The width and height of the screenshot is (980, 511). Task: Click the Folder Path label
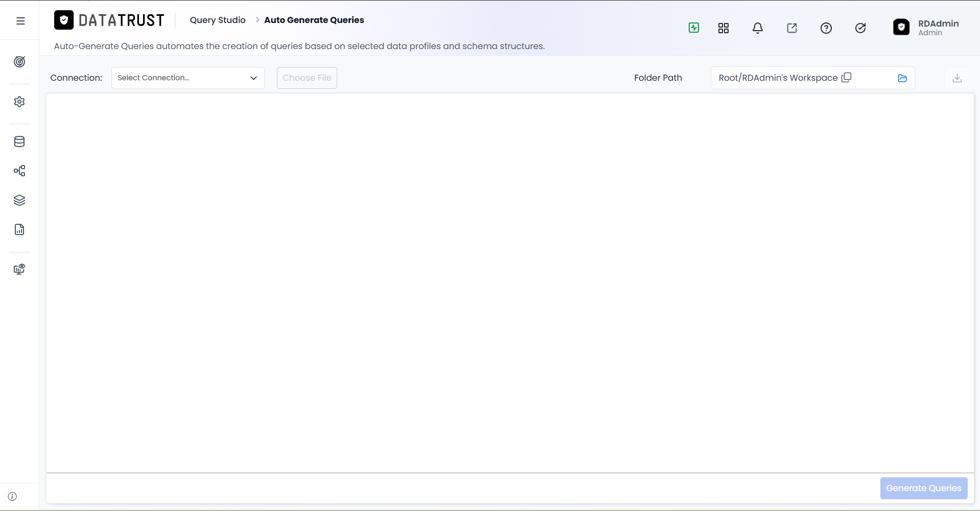point(658,78)
